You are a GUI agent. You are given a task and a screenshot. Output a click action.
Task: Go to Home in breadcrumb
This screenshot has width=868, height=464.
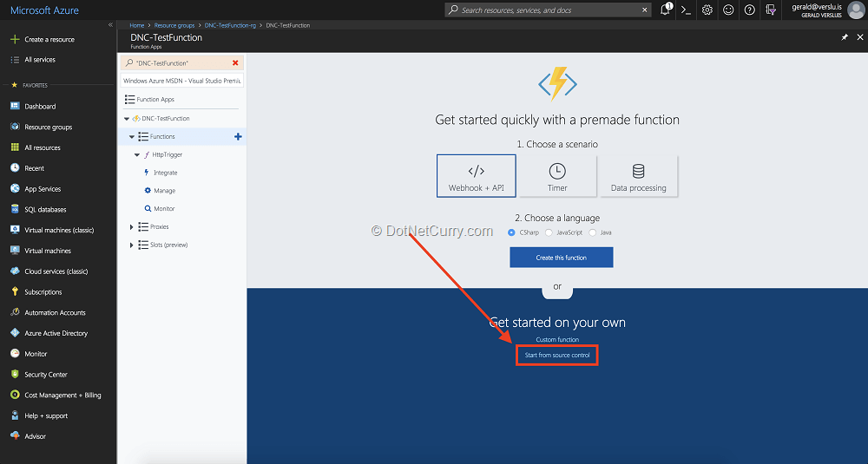click(x=137, y=25)
